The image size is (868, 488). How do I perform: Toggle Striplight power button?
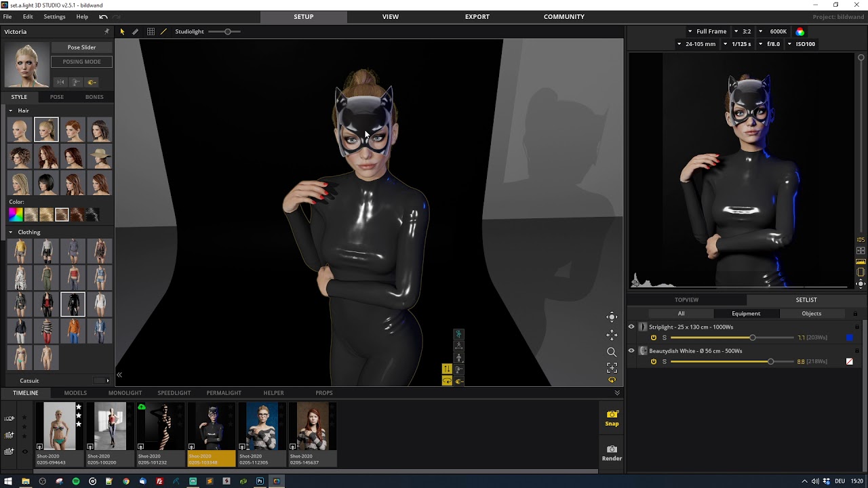coord(654,338)
